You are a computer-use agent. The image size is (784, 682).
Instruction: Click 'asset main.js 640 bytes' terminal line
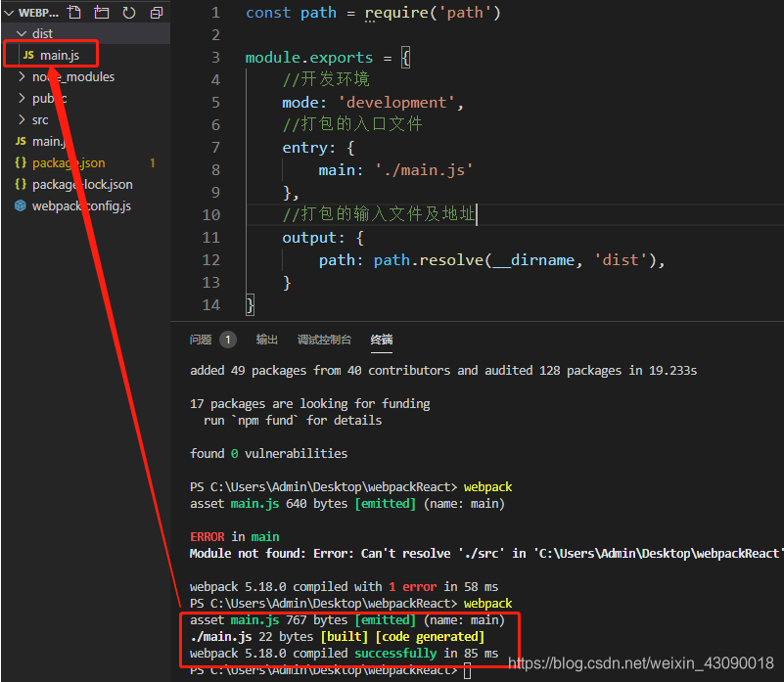(x=347, y=504)
